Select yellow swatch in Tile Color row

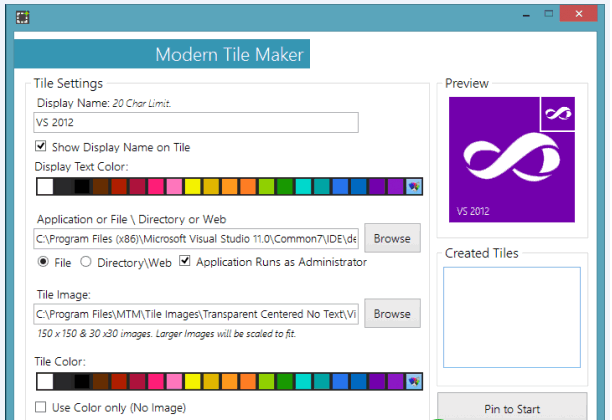pos(192,381)
